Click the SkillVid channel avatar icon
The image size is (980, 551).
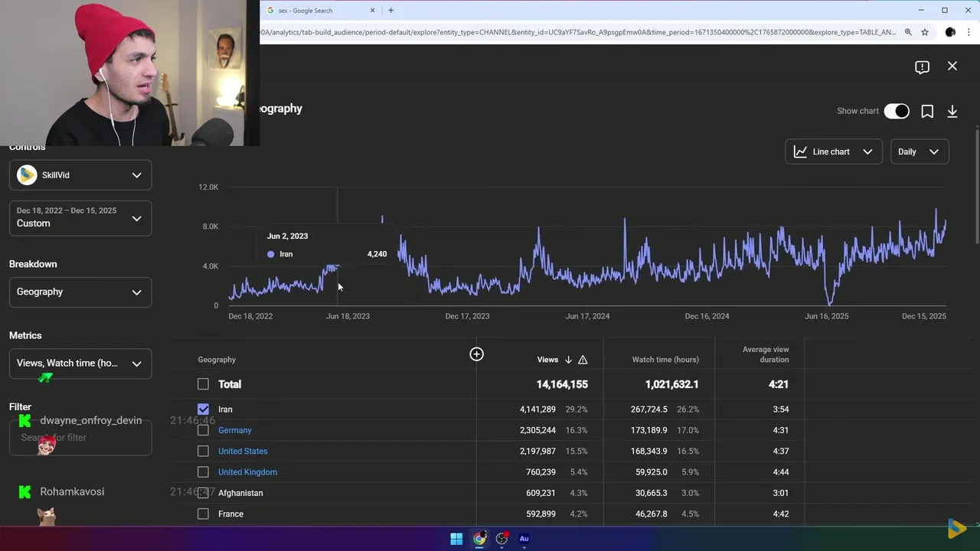click(27, 175)
